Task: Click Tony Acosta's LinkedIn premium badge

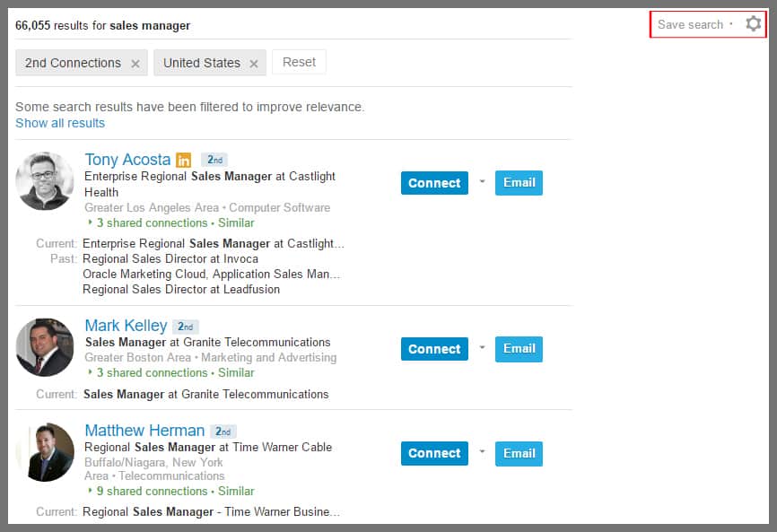Action: coord(184,160)
